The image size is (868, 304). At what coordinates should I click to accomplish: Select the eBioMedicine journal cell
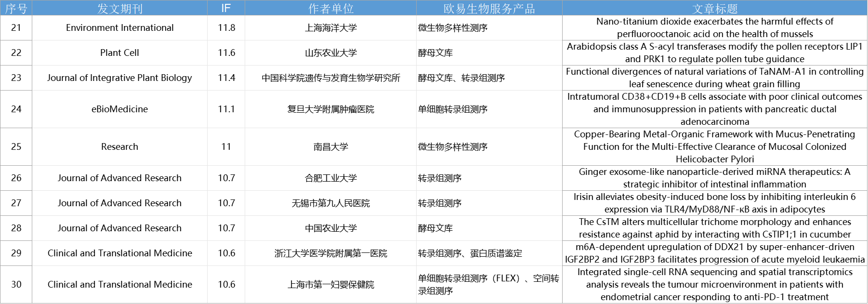click(x=119, y=109)
